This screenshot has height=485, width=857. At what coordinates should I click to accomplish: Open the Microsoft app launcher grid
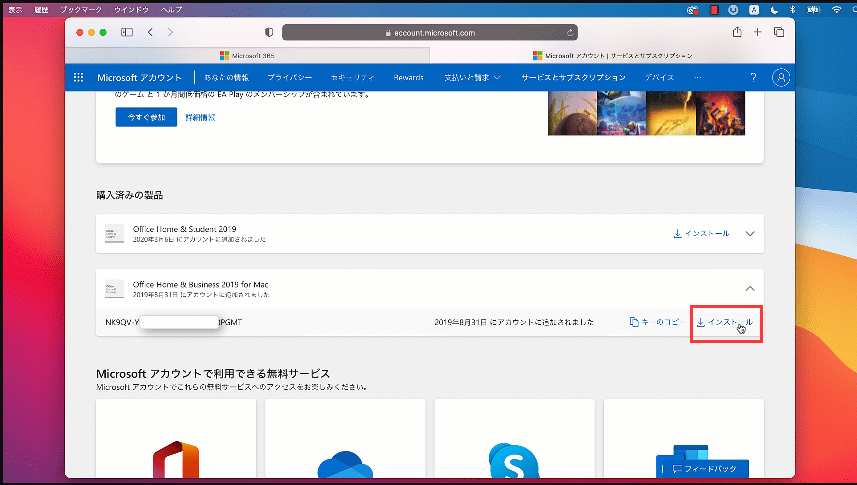pyautogui.click(x=79, y=78)
